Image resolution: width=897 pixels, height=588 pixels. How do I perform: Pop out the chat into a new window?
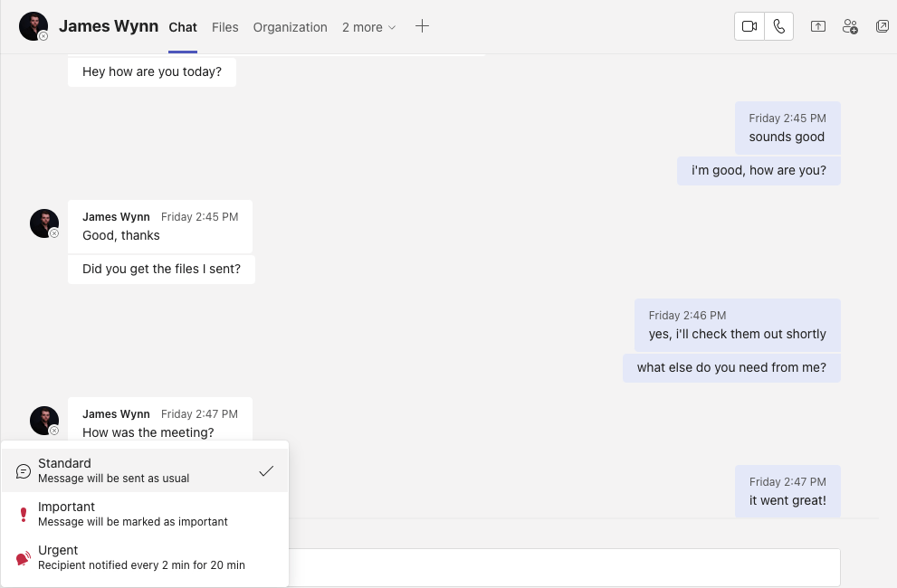tap(882, 26)
